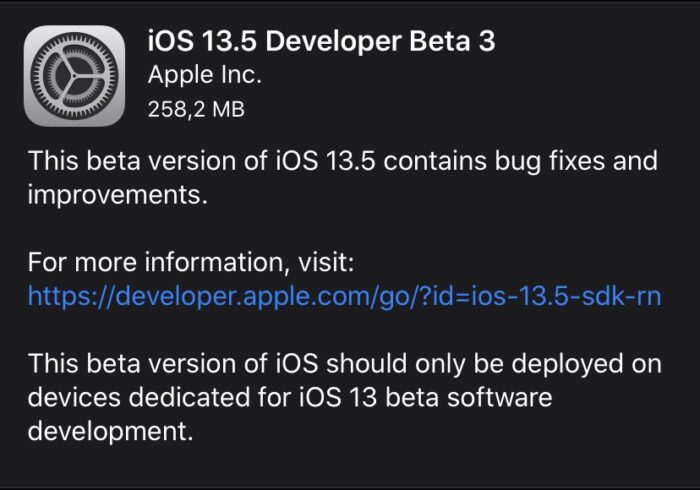Click the 'visit:' word before the link
This screenshot has width=700, height=490.
point(326,262)
